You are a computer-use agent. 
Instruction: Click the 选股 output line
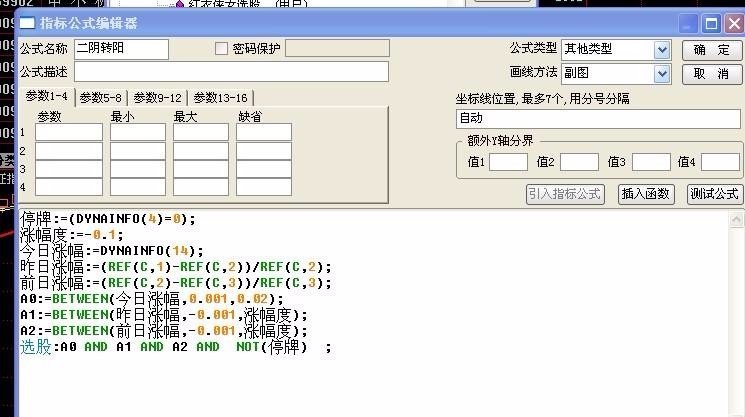(x=176, y=347)
